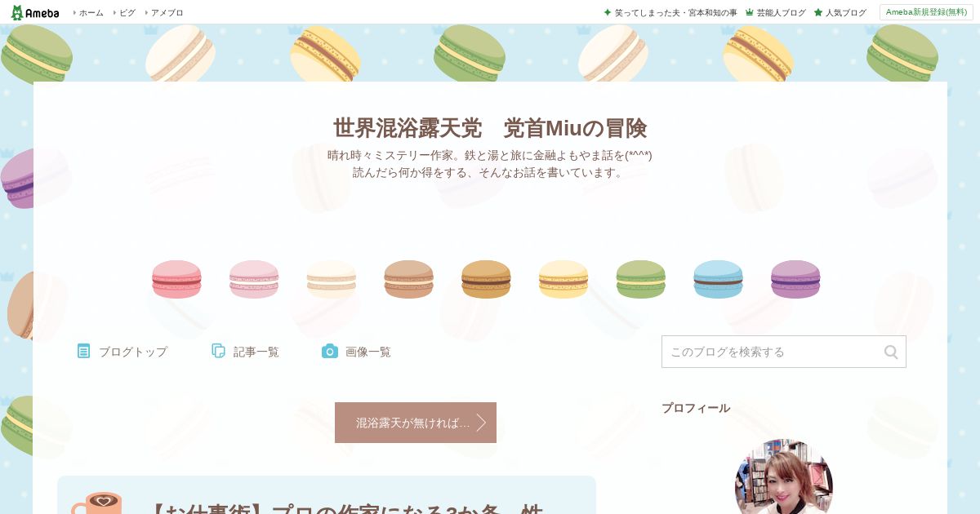The height and width of the screenshot is (514, 980).
Task: Open the ホーム menu item
Action: click(x=91, y=12)
